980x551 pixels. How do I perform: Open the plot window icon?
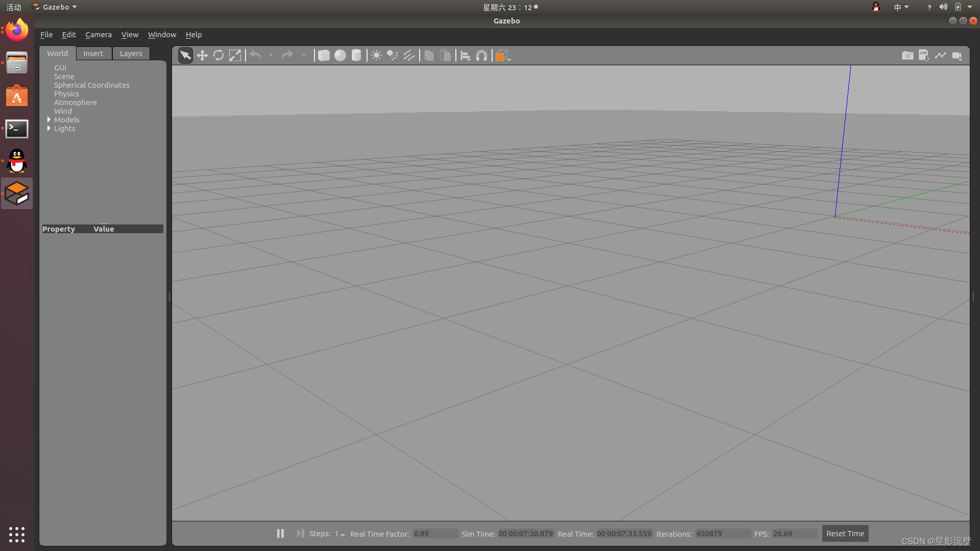(x=940, y=56)
